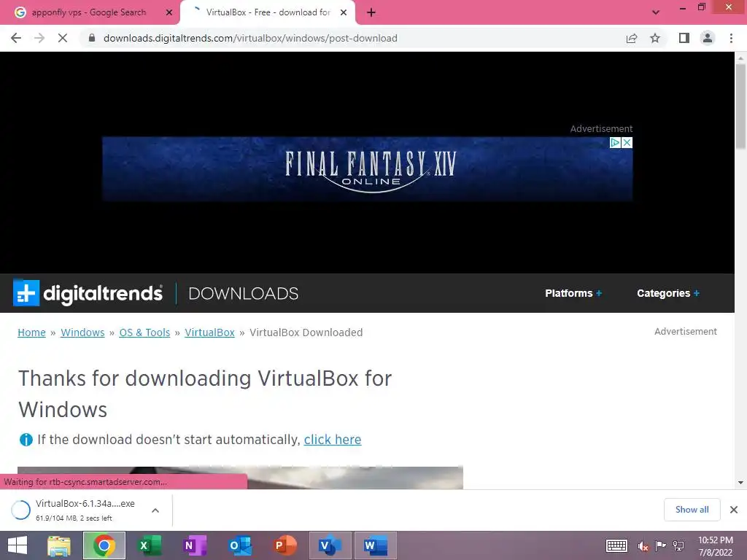Open the Windows Start menu
The width and height of the screenshot is (747, 560).
click(x=18, y=545)
